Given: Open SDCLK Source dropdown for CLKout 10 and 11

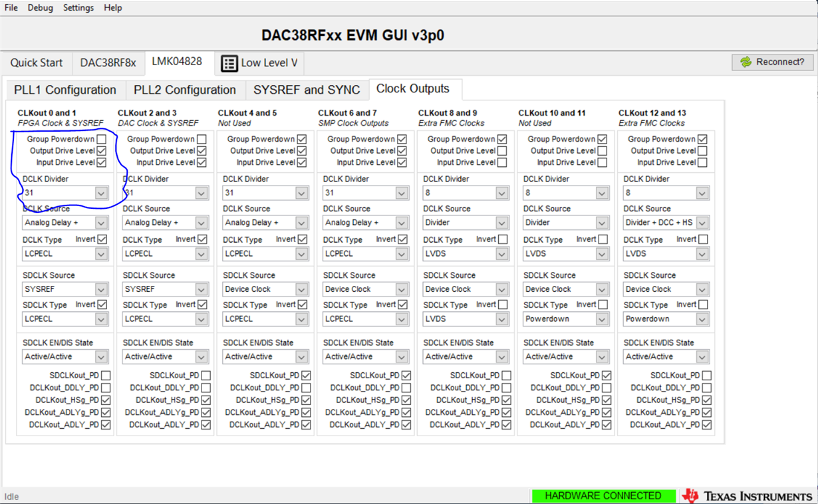Looking at the screenshot, I should pos(565,289).
